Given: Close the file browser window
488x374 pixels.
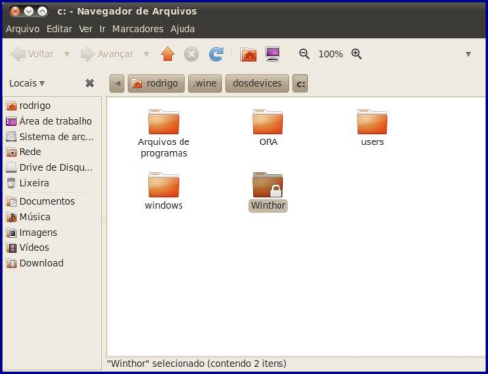Looking at the screenshot, I should tap(15, 11).
